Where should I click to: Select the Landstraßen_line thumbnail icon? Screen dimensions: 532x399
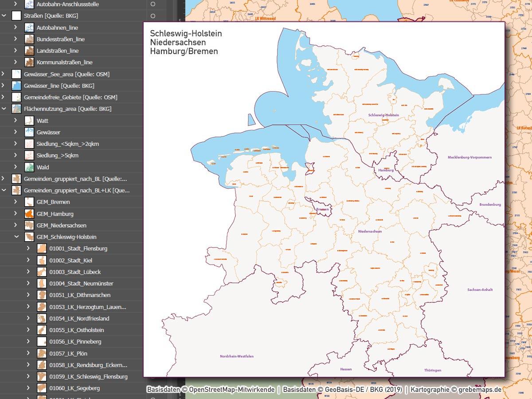point(29,51)
